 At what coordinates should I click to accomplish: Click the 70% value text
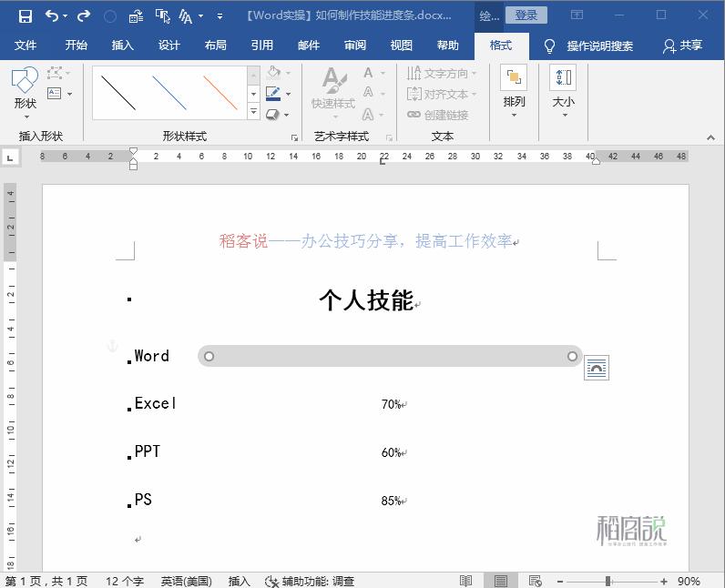click(x=391, y=404)
